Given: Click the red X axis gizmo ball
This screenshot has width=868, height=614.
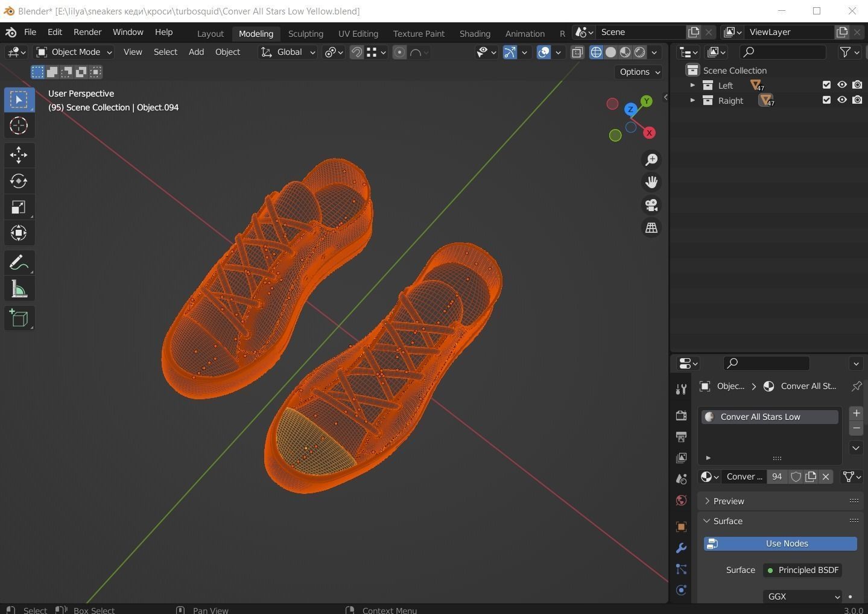Looking at the screenshot, I should click(649, 133).
